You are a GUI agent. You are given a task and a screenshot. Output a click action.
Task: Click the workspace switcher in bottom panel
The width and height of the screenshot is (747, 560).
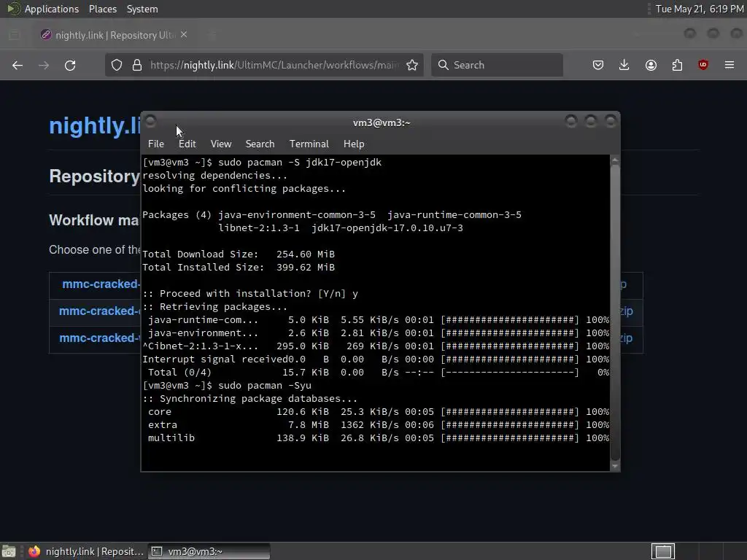[662, 551]
